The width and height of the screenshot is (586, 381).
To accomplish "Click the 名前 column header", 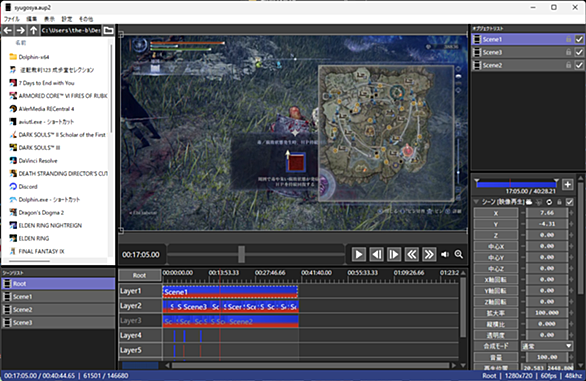I will (x=21, y=43).
